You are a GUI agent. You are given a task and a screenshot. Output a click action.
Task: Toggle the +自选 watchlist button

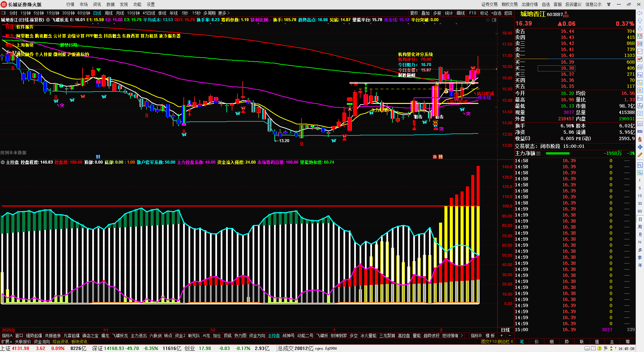point(496,13)
